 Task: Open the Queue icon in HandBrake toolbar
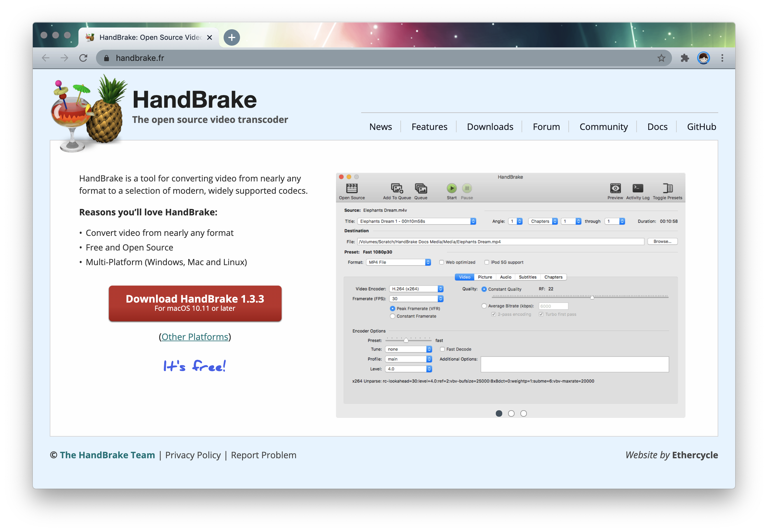421,188
